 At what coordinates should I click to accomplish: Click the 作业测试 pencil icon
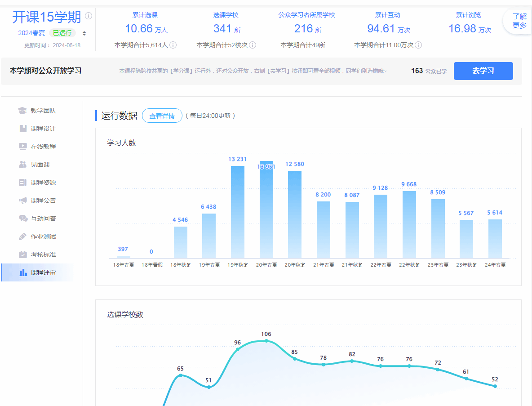click(x=23, y=236)
